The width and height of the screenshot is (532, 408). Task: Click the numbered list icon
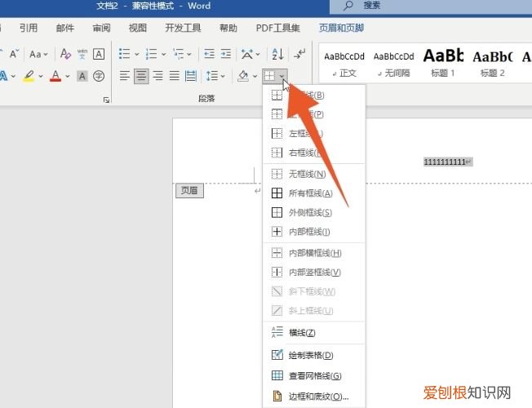tap(151, 54)
